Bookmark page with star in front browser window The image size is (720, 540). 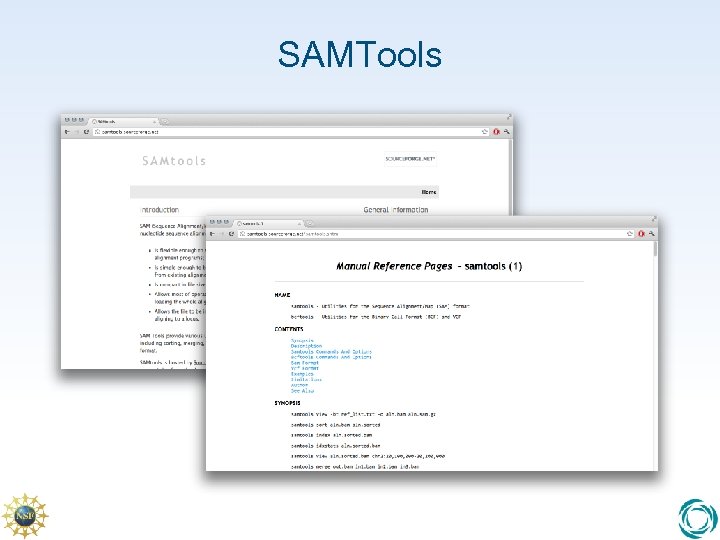click(x=630, y=234)
